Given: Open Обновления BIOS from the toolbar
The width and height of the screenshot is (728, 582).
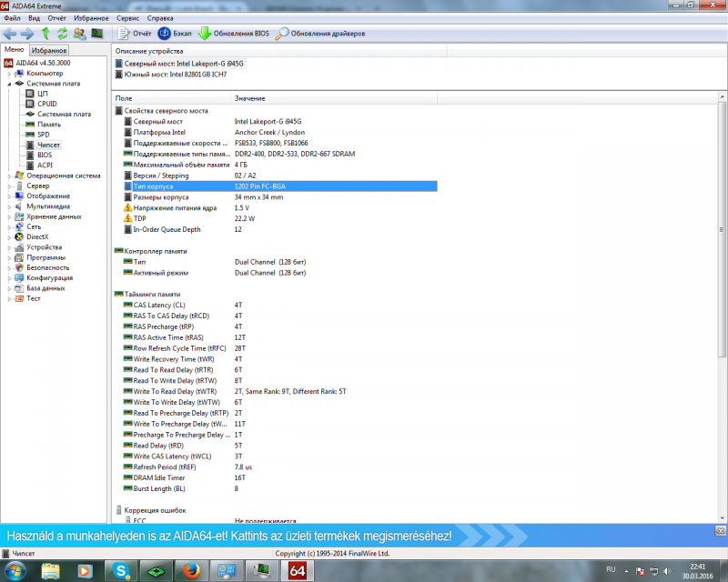Looking at the screenshot, I should 230,34.
